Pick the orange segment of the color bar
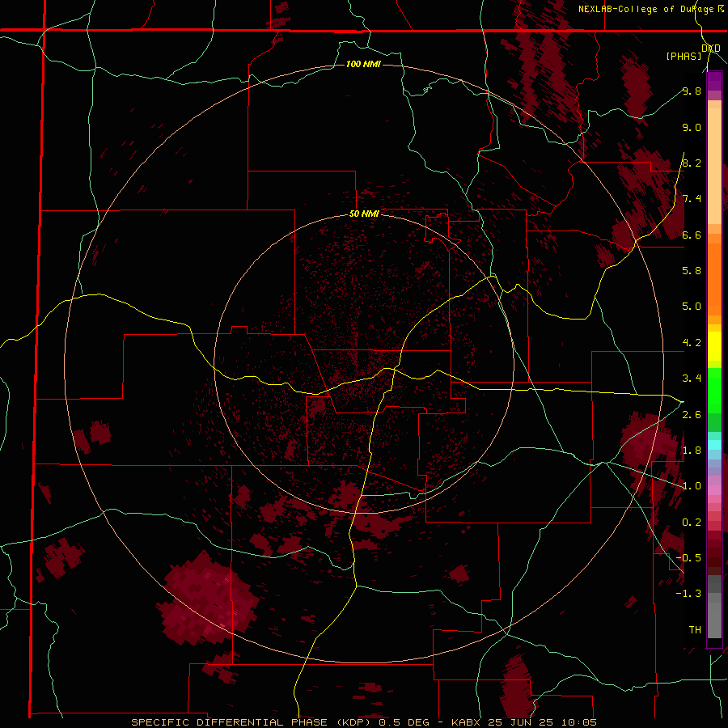Viewport: 728px width, 728px height. coord(714,280)
